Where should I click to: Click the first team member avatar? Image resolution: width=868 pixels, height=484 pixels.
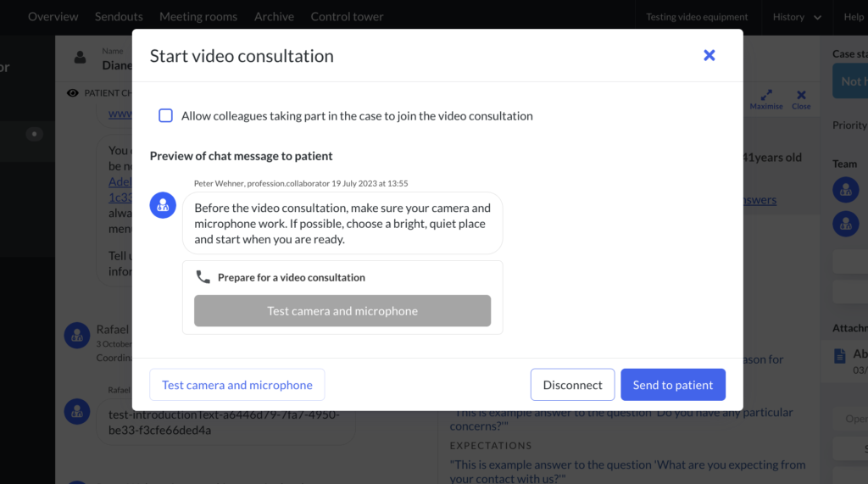(x=846, y=190)
